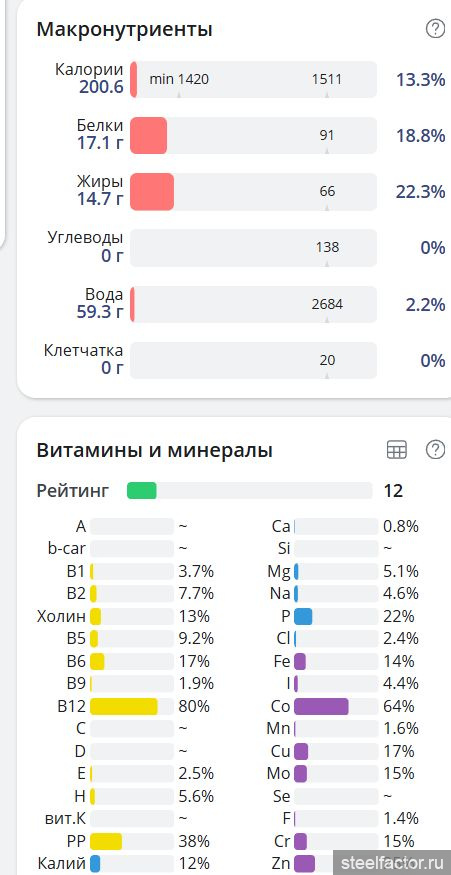The height and width of the screenshot is (875, 451).
Task: Click the green Рейтинг bar
Action: 142,491
